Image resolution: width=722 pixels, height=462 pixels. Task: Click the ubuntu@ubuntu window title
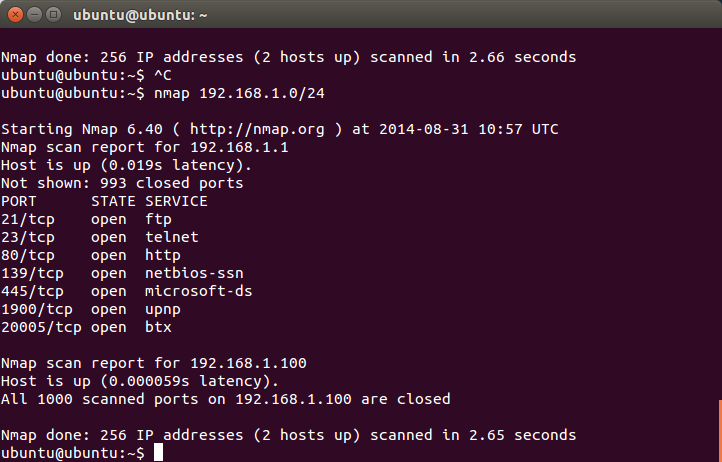point(140,15)
